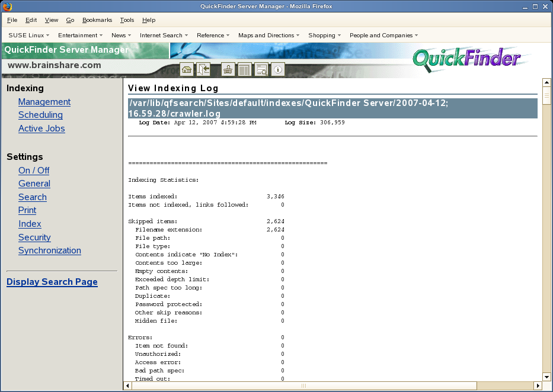Open the View menu
The image size is (553, 392).
tap(52, 20)
